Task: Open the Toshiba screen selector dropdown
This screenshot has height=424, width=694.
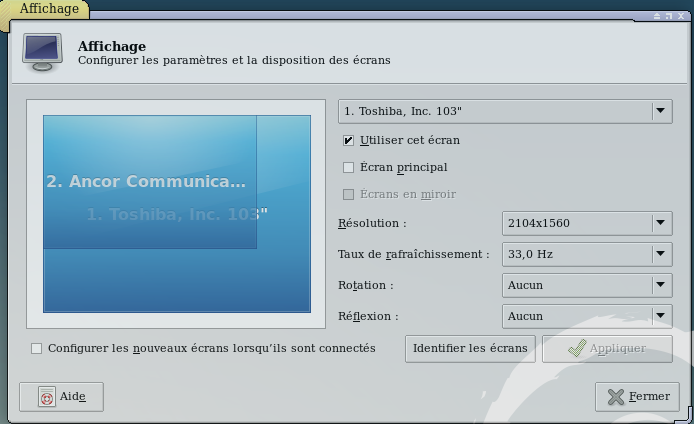Action: point(505,111)
